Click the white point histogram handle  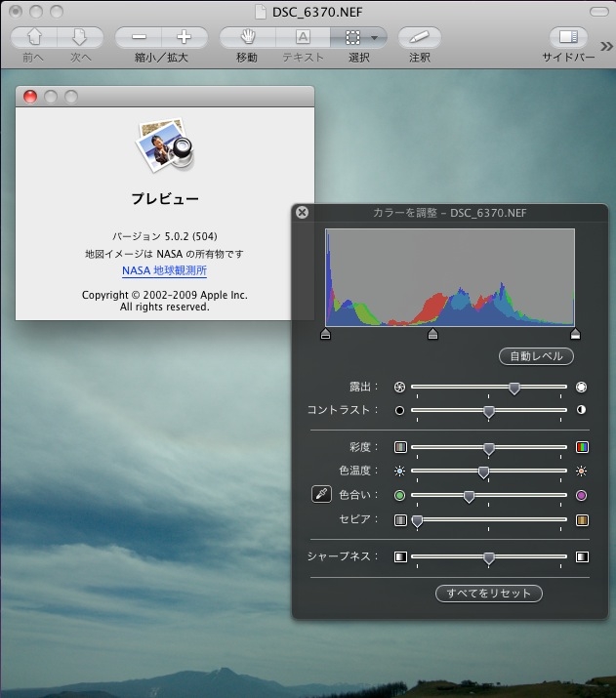click(575, 334)
